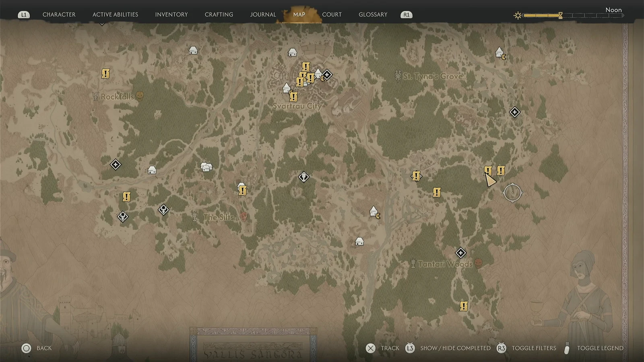
Task: Select house marker directly above Svartrau City cluster
Action: click(x=292, y=52)
